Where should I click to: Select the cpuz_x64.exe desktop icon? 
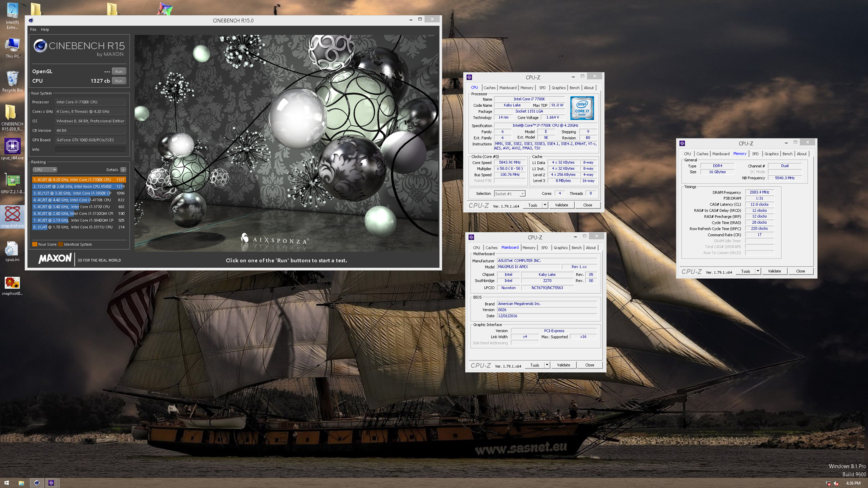click(x=12, y=149)
